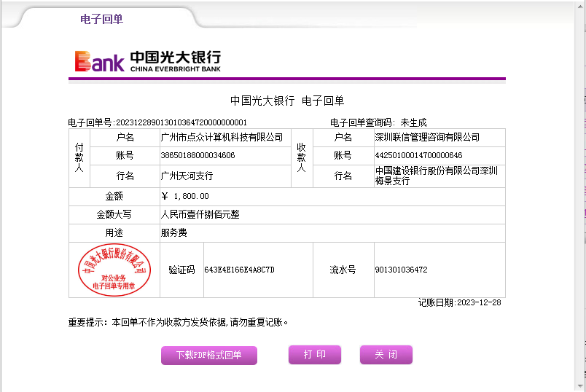Click the 金额大写 label cell
Viewport: 586px width, 392px height.
114,214
